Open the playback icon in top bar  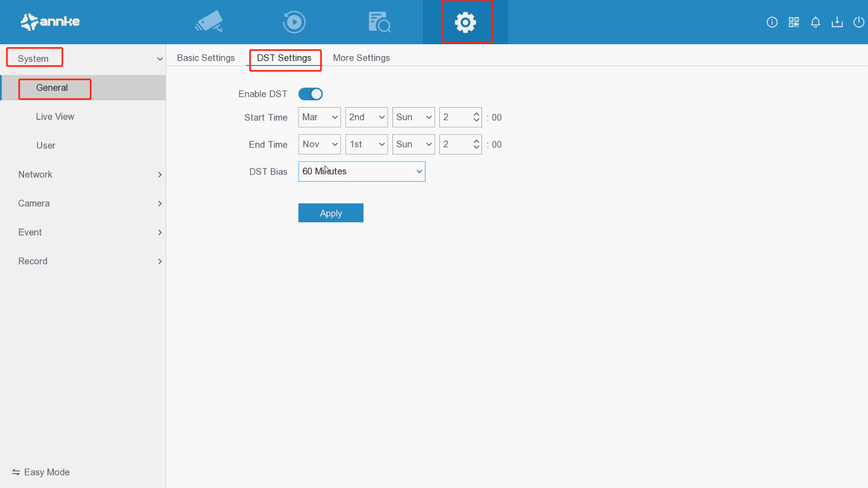coord(294,22)
